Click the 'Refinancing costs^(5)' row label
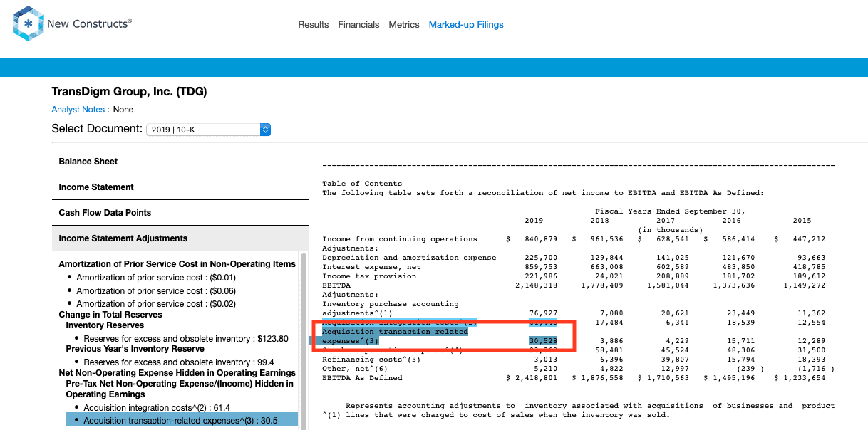Image resolution: width=868 pixels, height=430 pixels. (x=371, y=360)
